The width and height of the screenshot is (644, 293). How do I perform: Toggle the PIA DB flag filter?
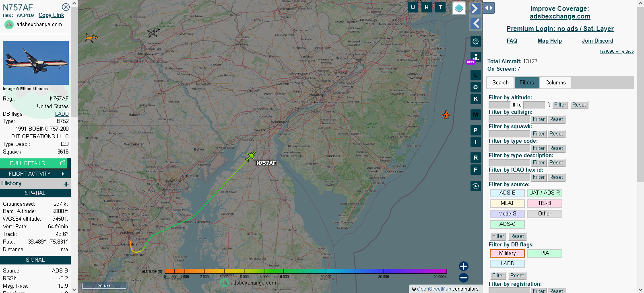545,253
